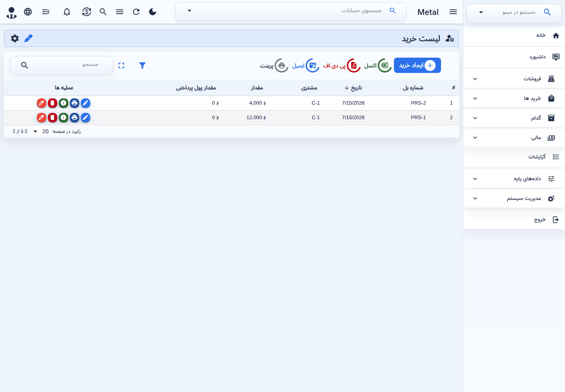This screenshot has height=392, width=565.
Task: Toggle dark mode with the moon icon
Action: pos(153,12)
